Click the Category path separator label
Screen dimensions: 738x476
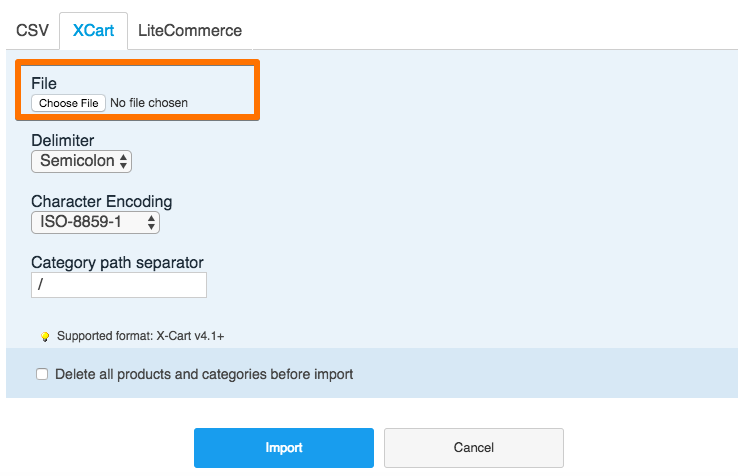(117, 263)
